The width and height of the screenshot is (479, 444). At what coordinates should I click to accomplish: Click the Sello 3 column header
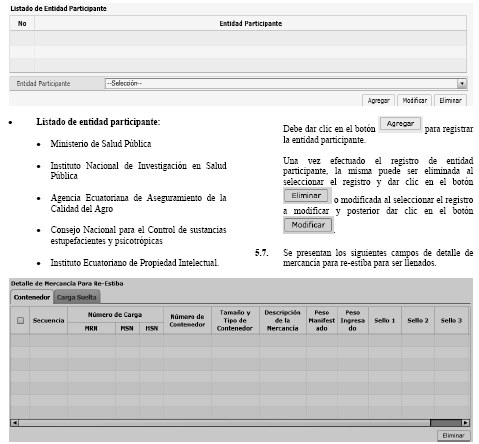tap(451, 321)
